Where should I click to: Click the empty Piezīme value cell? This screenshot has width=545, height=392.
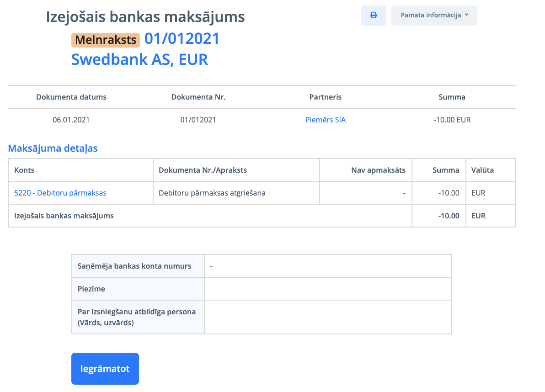tap(327, 289)
